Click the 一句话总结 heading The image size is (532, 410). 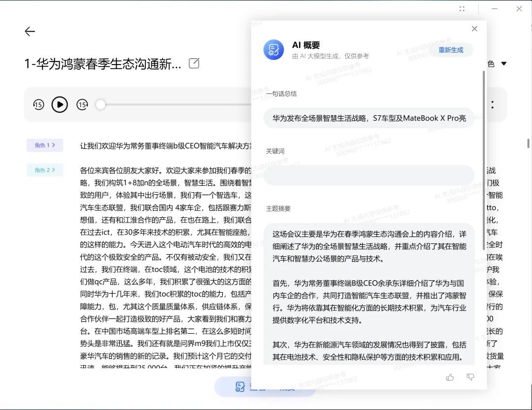click(x=281, y=94)
